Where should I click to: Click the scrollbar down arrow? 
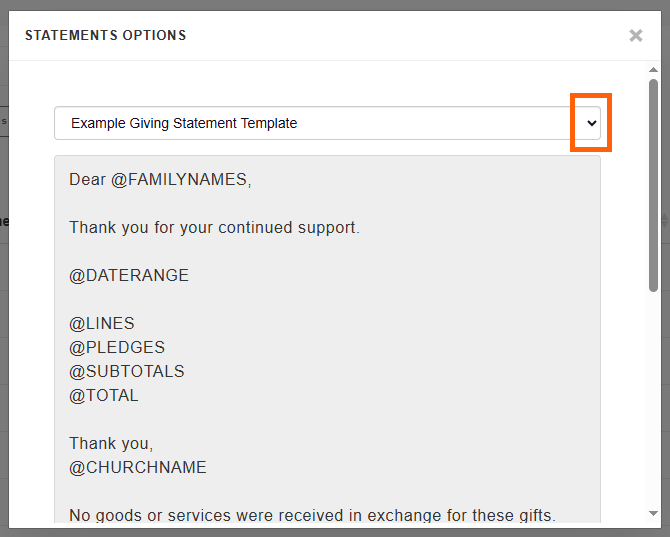click(x=653, y=513)
